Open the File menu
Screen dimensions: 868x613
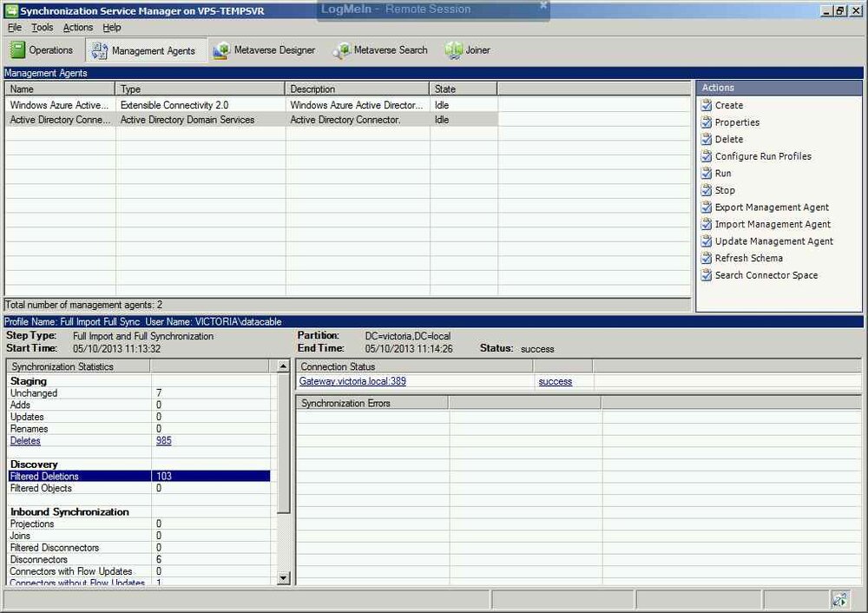(15, 27)
